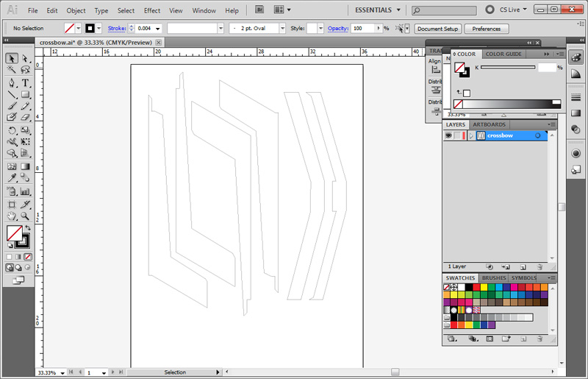Viewport: 588px width, 379px height.
Task: Toggle lock on crossbow layer
Action: tap(456, 135)
